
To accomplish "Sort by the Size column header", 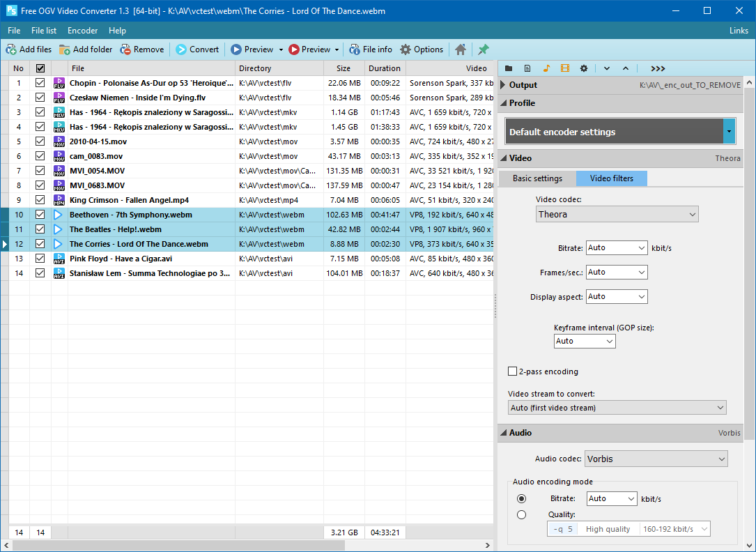I will pos(344,68).
